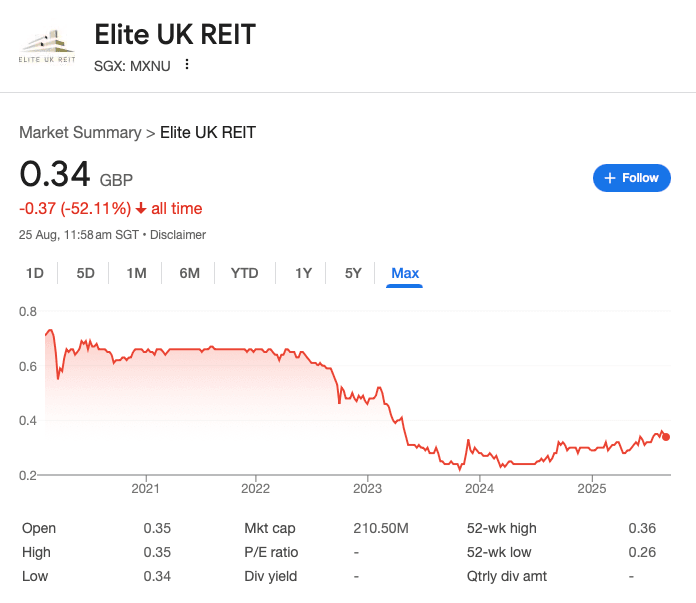This screenshot has width=696, height=603.
Task: Click the red down arrow indicator
Action: [x=141, y=209]
